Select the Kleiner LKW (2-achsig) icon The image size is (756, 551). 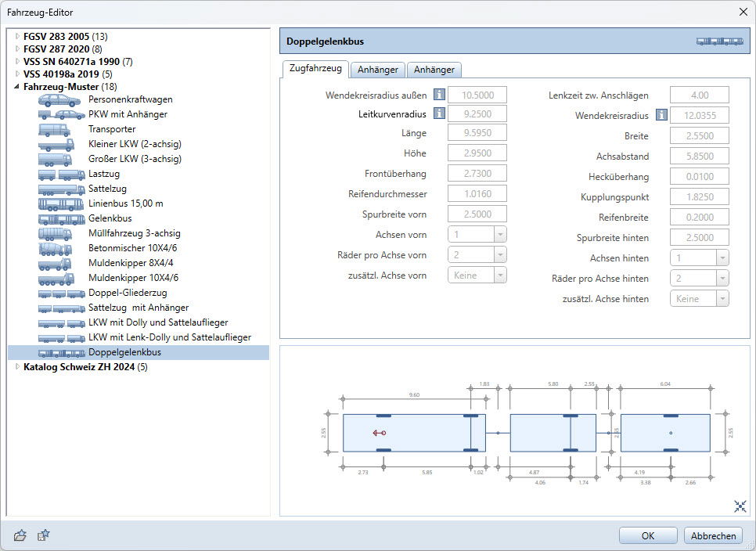coord(56,144)
